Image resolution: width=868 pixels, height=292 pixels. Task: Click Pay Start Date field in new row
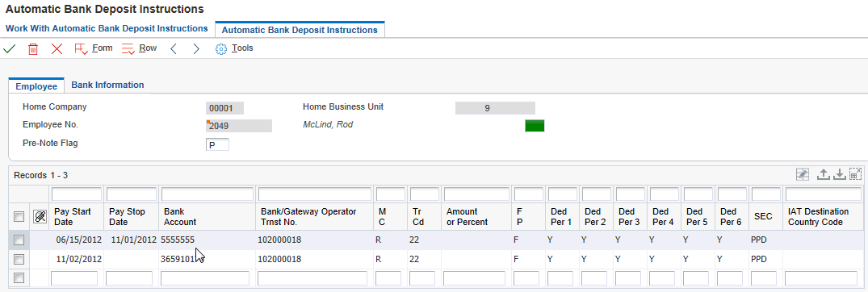click(x=74, y=278)
